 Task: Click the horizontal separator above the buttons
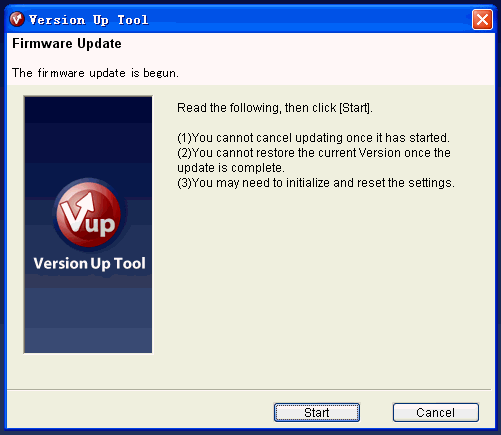pyautogui.click(x=249, y=389)
